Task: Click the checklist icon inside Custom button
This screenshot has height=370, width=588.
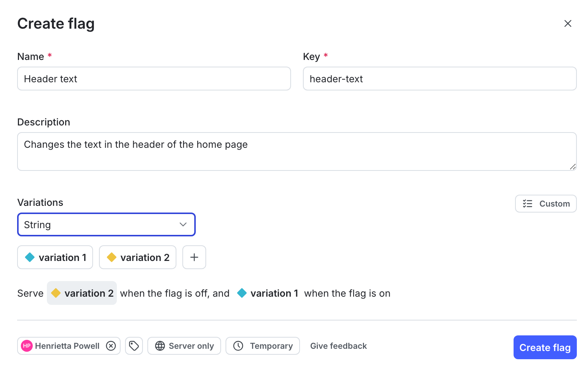Action: click(x=527, y=204)
